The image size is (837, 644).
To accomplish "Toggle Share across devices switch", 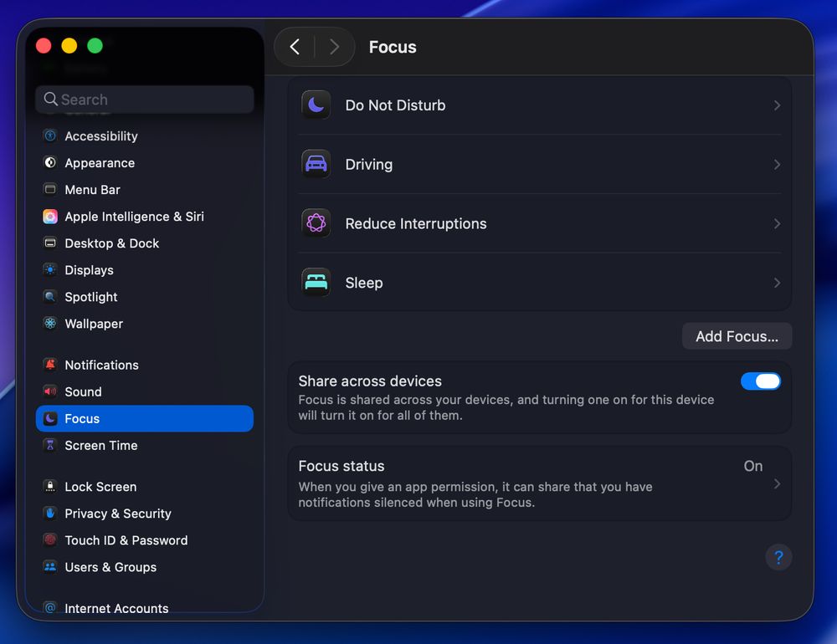I will click(x=761, y=381).
